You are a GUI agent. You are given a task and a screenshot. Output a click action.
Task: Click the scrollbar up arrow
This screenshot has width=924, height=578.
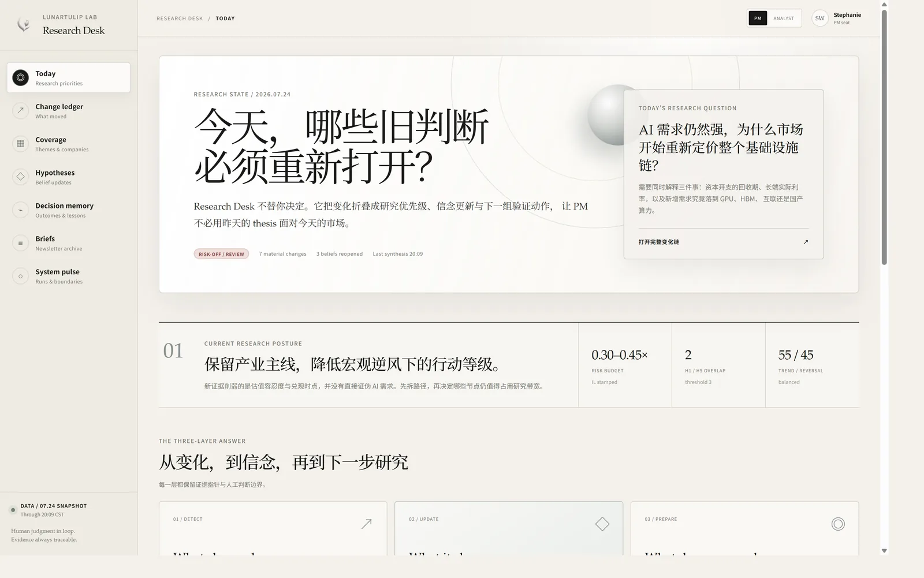[884, 5]
